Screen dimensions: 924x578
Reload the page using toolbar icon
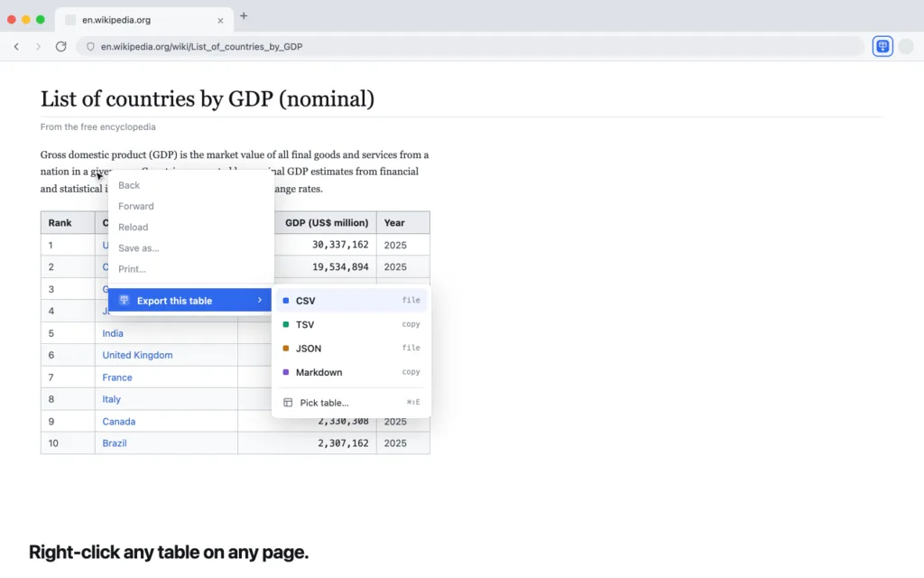point(60,47)
